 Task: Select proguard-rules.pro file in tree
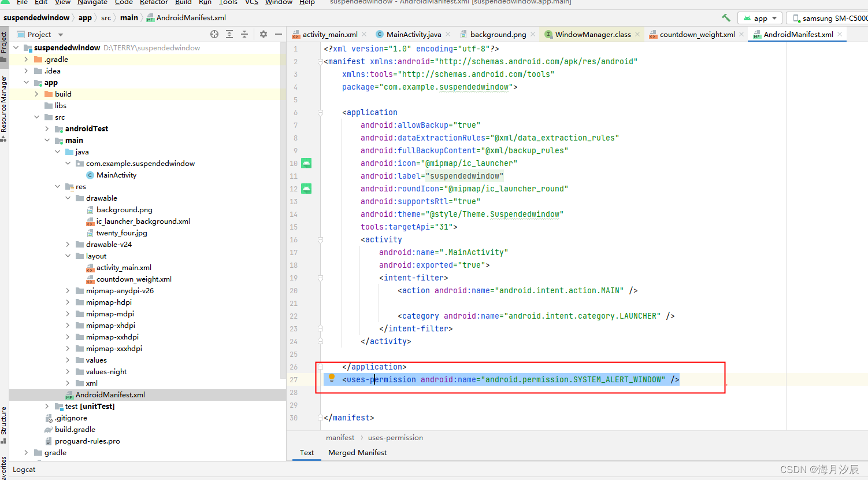pyautogui.click(x=87, y=441)
